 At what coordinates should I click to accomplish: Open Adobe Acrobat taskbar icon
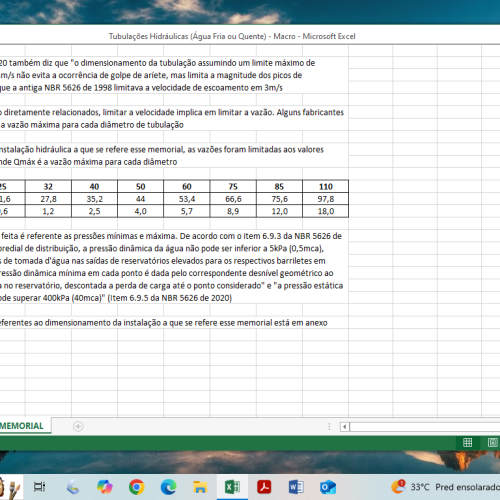264,487
